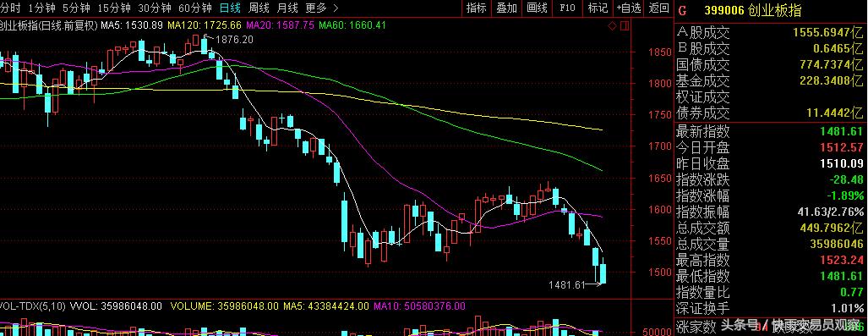
Task: Click the 标记 mark button
Action: (598, 8)
